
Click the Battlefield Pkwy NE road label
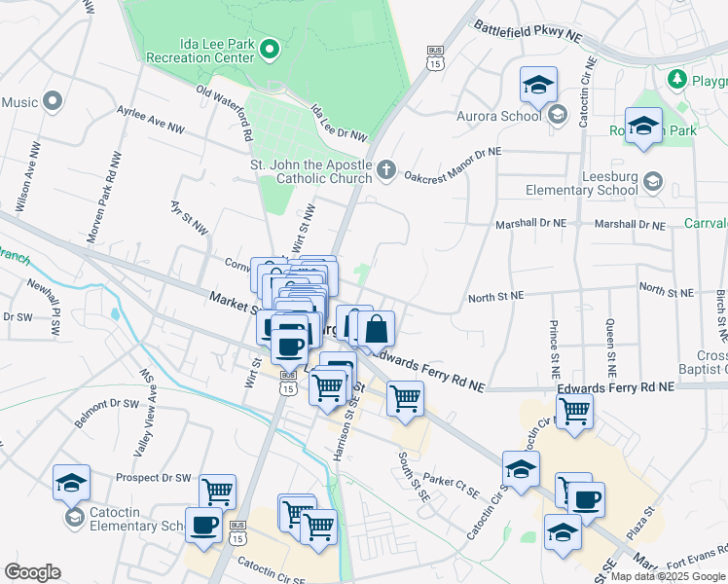(x=528, y=31)
